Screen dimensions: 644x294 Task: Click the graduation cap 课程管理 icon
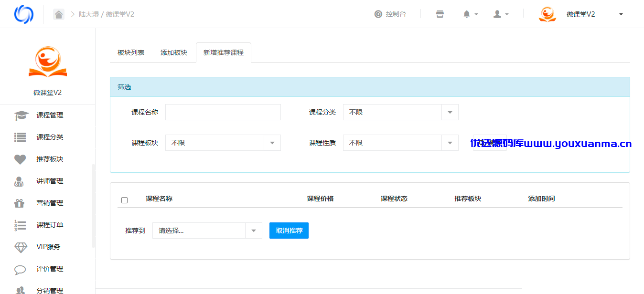21,115
